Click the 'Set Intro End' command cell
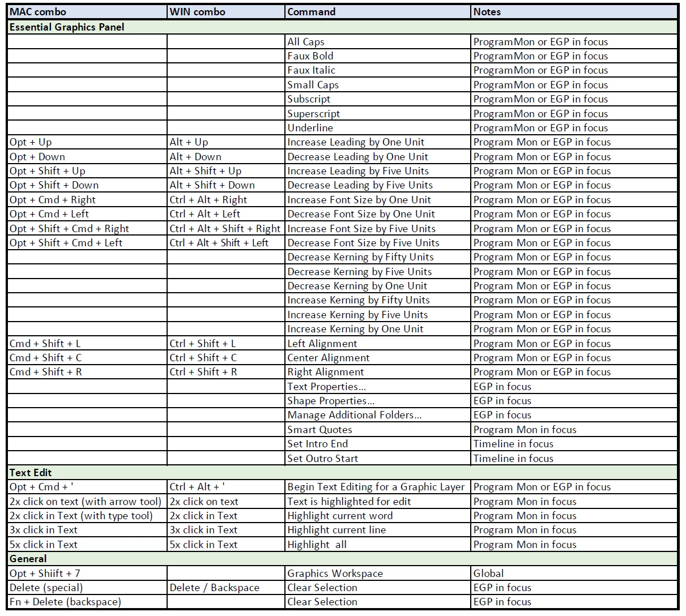Image resolution: width=686 pixels, height=616 pixels. coord(378,444)
